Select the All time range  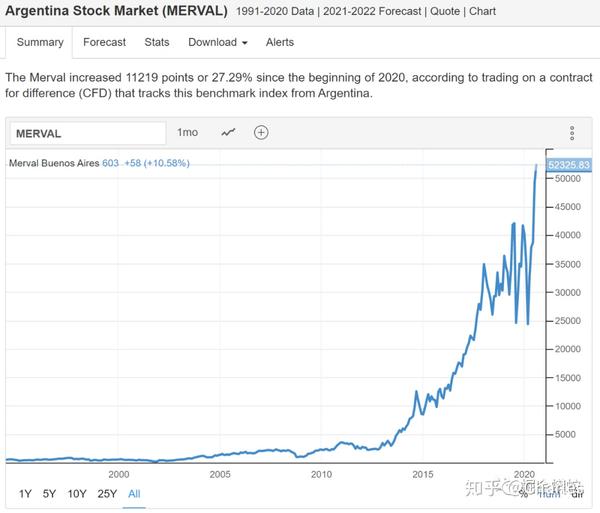[x=135, y=493]
